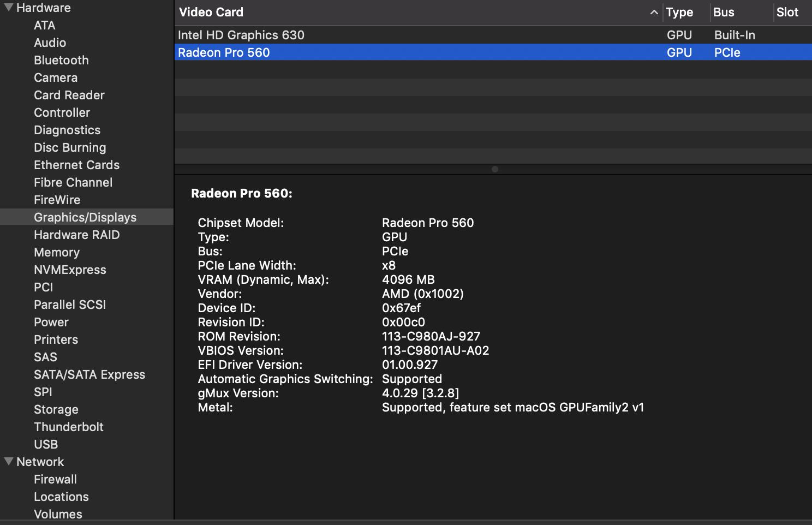812x525 pixels.
Task: Click the PCIe cell in selected row
Action: pyautogui.click(x=727, y=52)
